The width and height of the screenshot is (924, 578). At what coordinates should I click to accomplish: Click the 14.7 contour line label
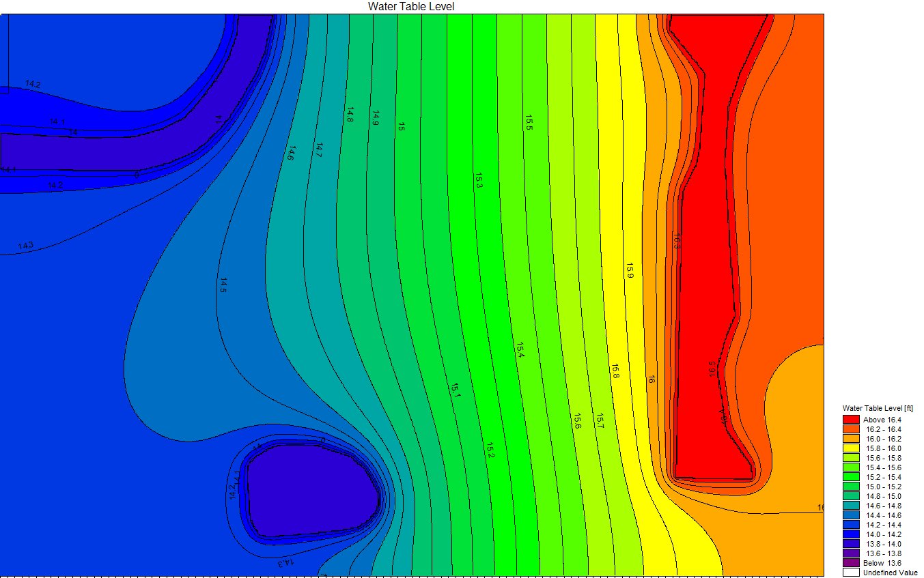click(318, 151)
